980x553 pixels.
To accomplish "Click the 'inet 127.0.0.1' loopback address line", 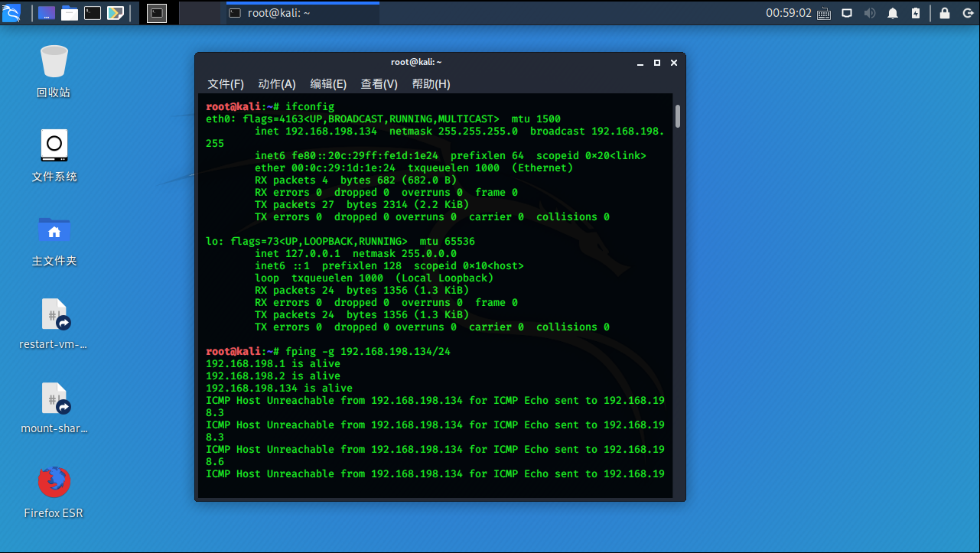I will tap(356, 254).
